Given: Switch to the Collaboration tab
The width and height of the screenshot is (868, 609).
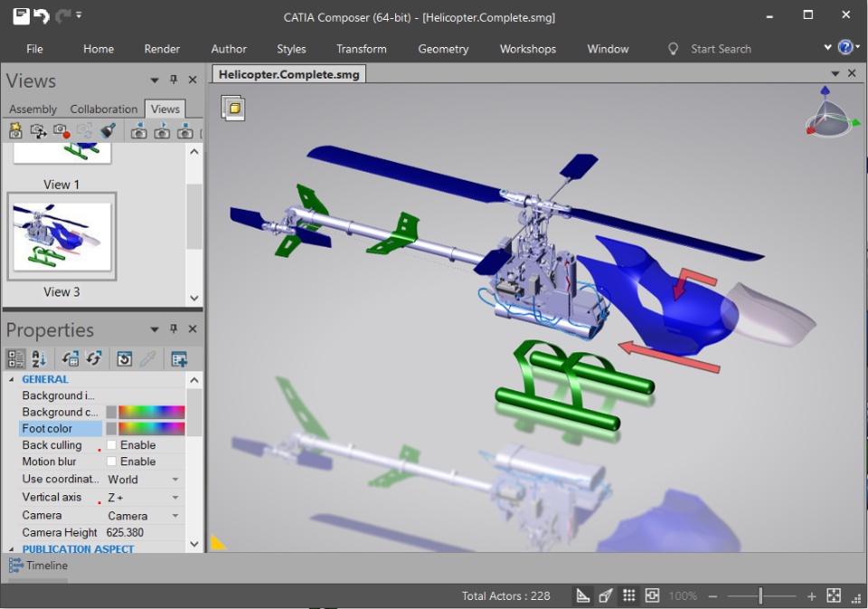Looking at the screenshot, I should (x=103, y=109).
